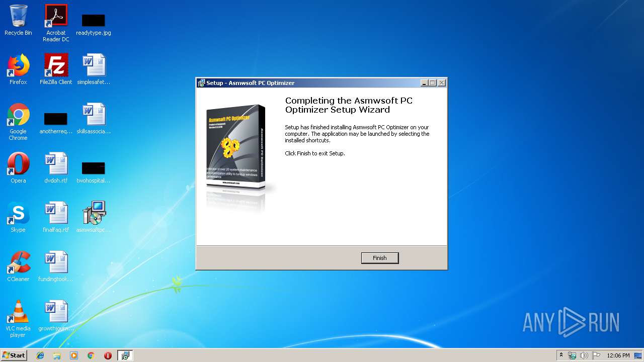Viewport: 644px width, 362px height.
Task: Select the growthjourn... Word document
Action: pyautogui.click(x=56, y=316)
